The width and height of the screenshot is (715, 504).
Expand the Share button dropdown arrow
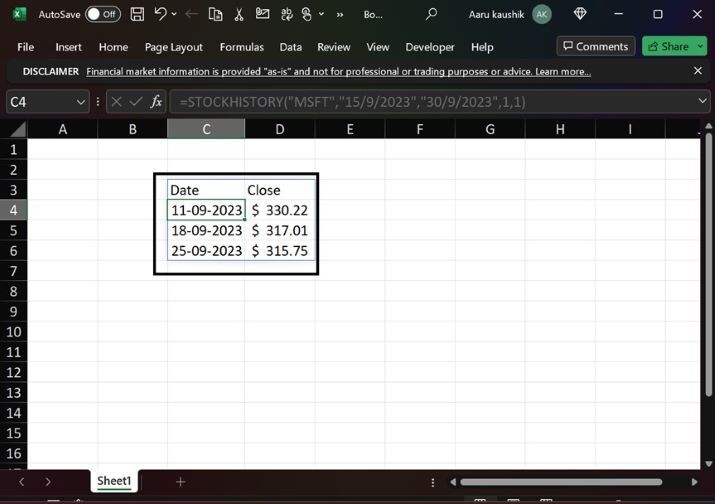pos(700,46)
